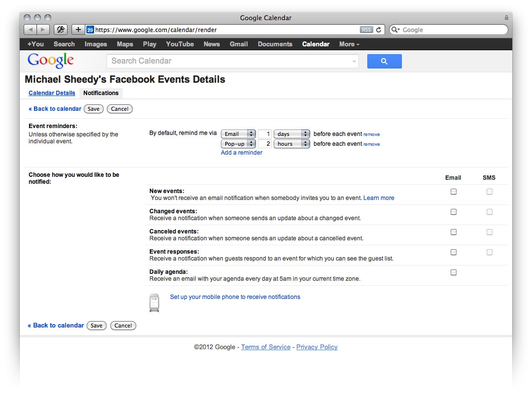This screenshot has width=532, height=394.
Task: Select Calendar in the Google bar
Action: coord(316,44)
